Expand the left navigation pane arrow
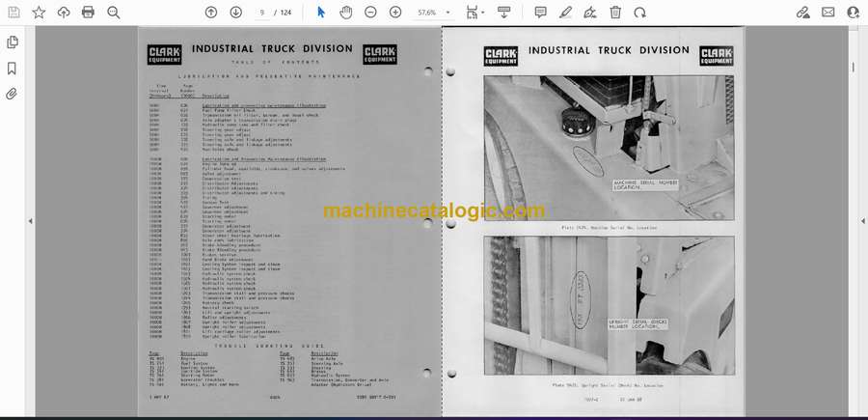 [31, 221]
